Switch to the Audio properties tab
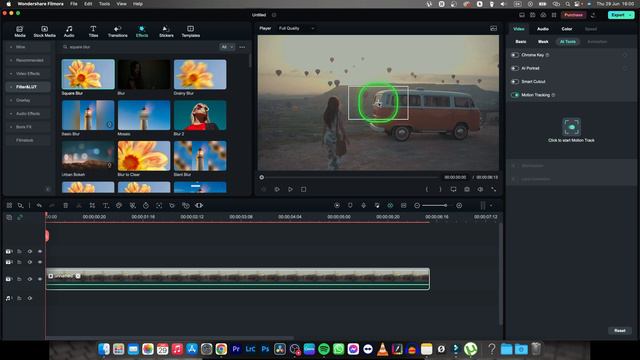 tap(542, 29)
